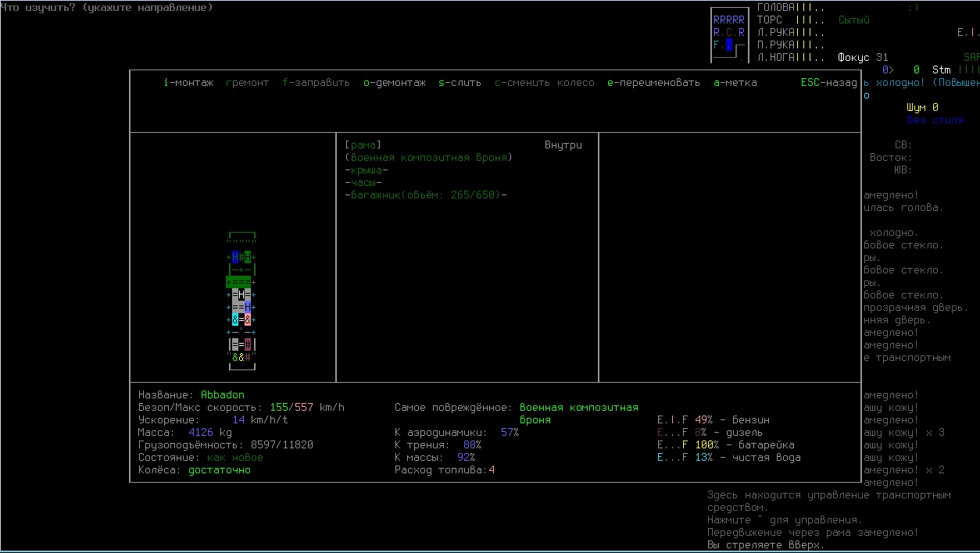
Task: Select the green '#' between the two H seats
Action: point(241,257)
